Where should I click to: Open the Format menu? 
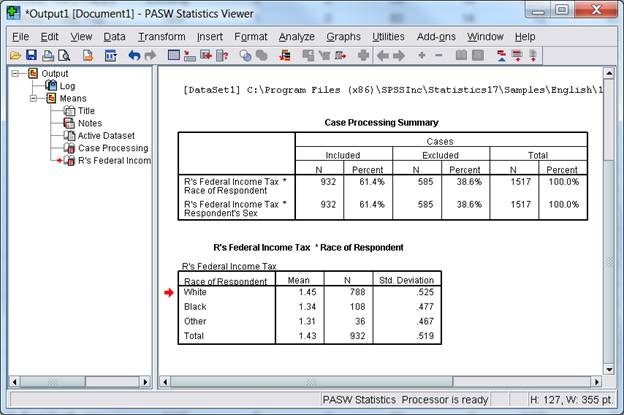tap(251, 37)
